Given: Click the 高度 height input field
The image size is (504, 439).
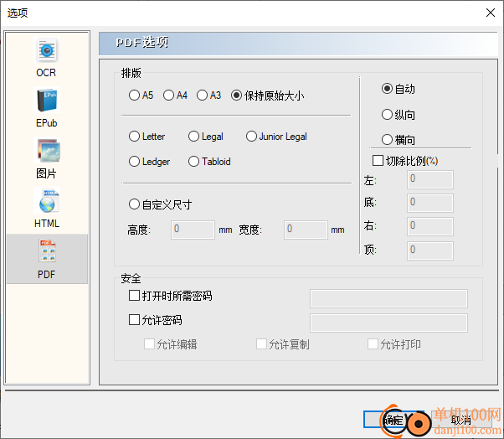Looking at the screenshot, I should pos(193,230).
